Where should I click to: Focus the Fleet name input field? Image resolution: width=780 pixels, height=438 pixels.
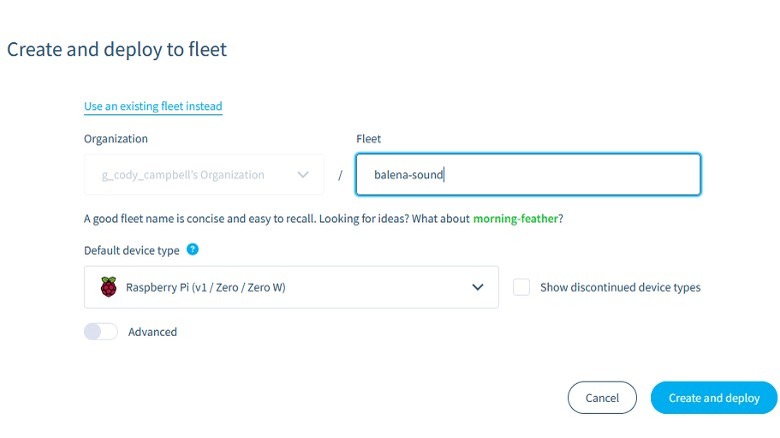[x=528, y=175]
